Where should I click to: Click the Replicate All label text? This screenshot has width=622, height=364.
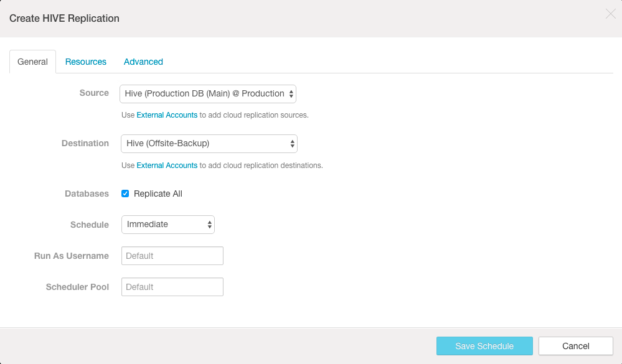(158, 194)
